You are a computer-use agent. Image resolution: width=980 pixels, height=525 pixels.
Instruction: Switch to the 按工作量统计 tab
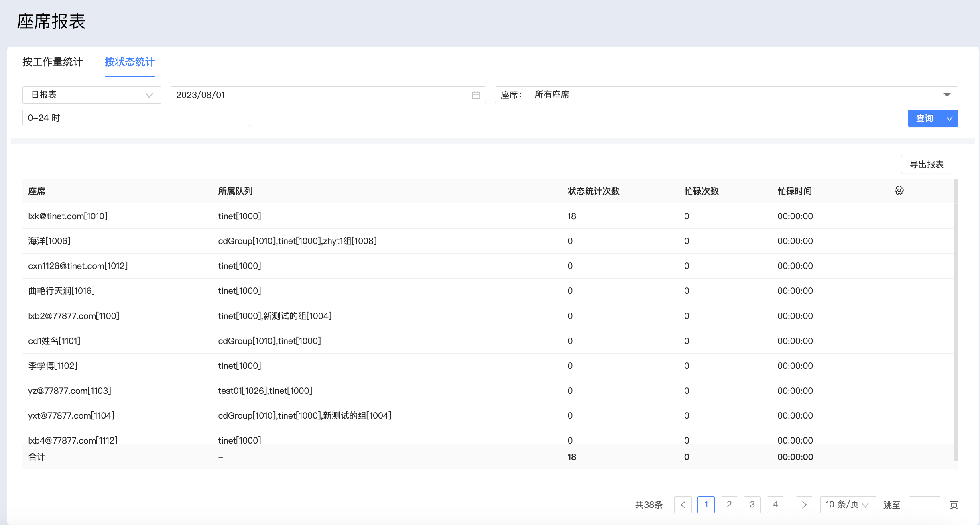53,62
